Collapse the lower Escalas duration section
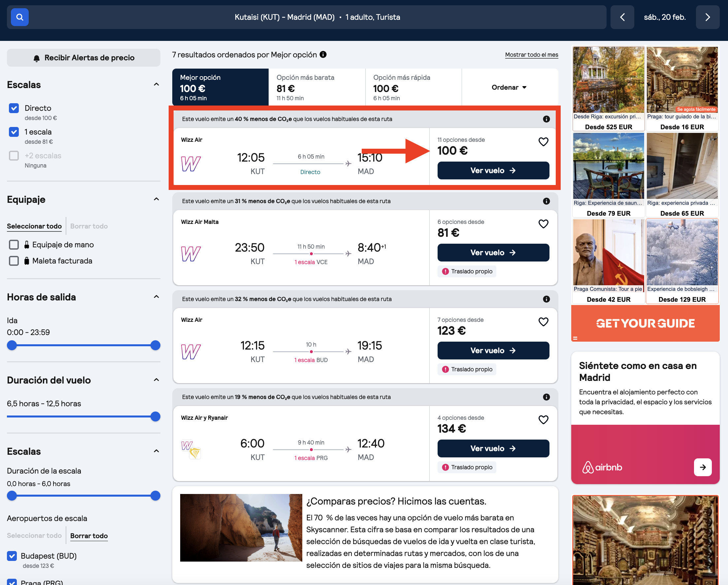The height and width of the screenshot is (585, 728). (156, 451)
